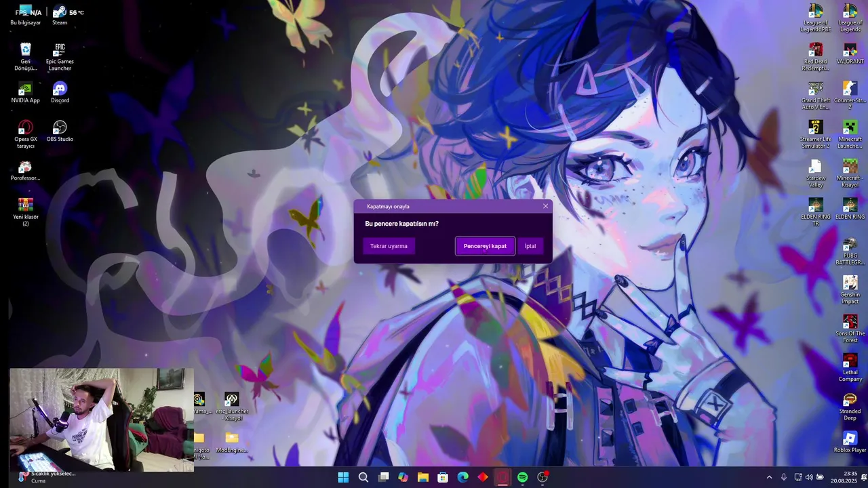
Task: Open taskbar Search
Action: 363,477
